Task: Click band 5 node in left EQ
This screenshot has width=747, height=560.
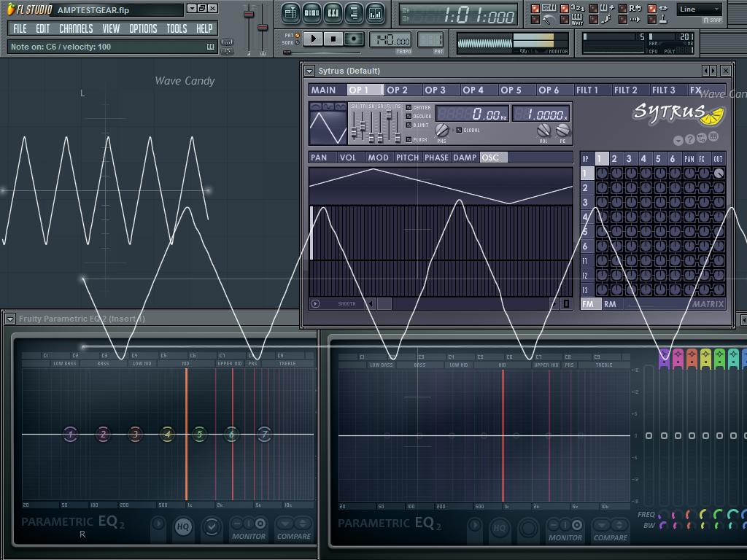Action: [x=199, y=434]
